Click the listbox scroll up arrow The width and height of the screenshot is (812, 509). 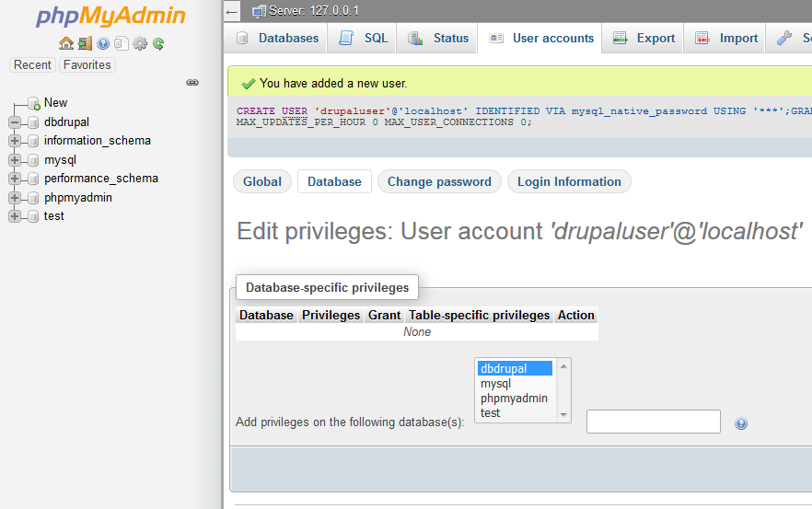pos(563,366)
